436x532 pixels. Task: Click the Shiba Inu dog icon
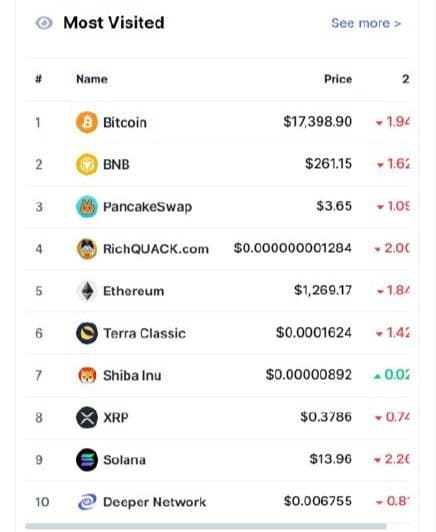pos(87,375)
